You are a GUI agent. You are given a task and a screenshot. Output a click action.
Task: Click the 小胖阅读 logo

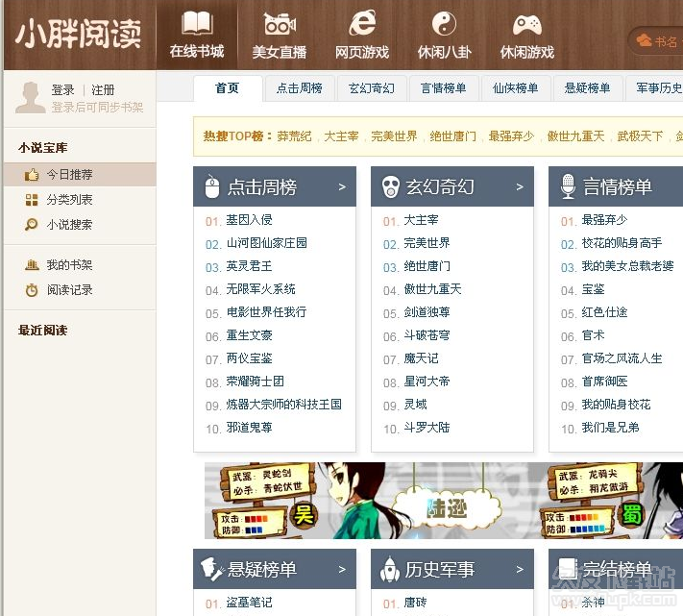[79, 34]
